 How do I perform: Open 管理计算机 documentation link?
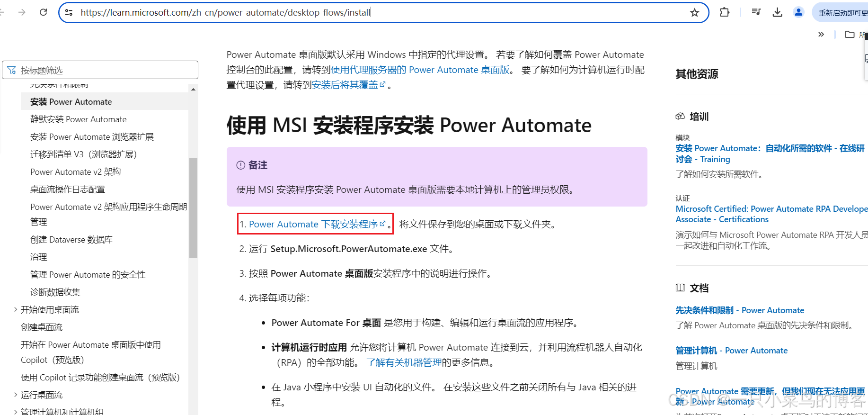click(x=731, y=351)
